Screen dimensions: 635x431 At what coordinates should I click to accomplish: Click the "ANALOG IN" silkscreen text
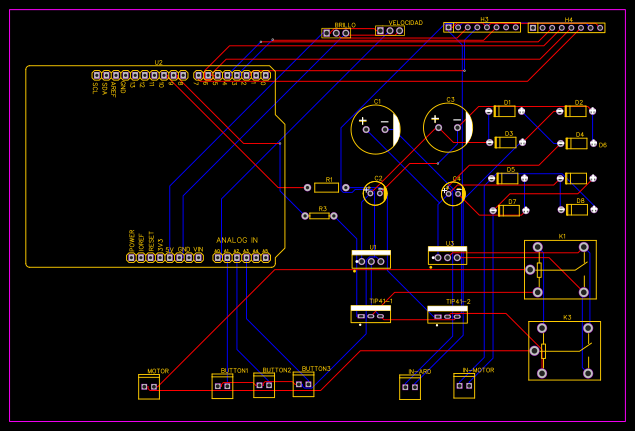click(237, 240)
